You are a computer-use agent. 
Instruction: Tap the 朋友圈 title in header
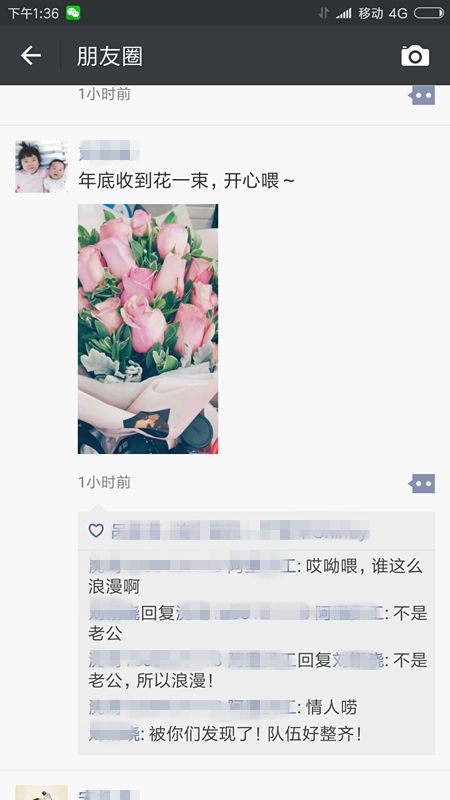pos(110,56)
